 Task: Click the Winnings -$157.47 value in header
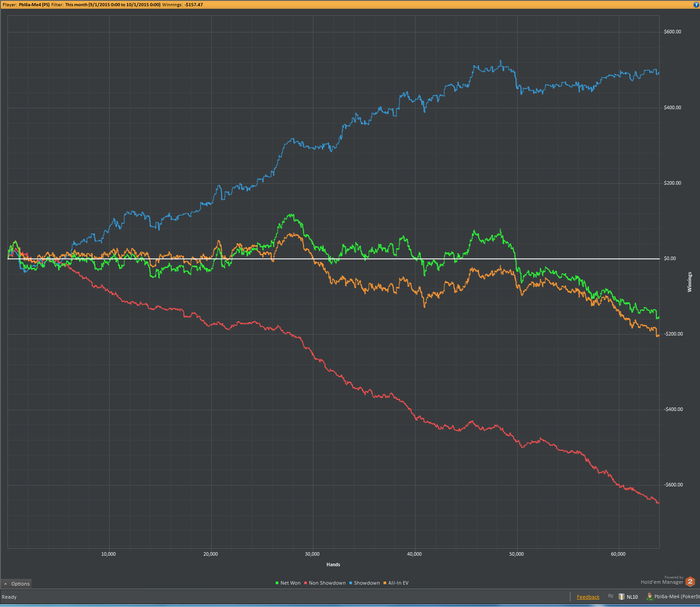pos(194,4)
